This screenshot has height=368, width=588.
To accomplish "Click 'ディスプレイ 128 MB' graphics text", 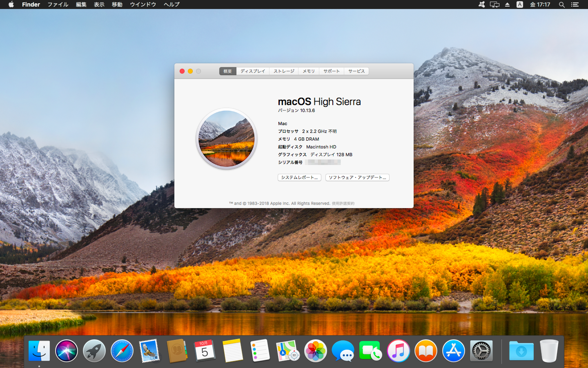I will click(x=331, y=155).
